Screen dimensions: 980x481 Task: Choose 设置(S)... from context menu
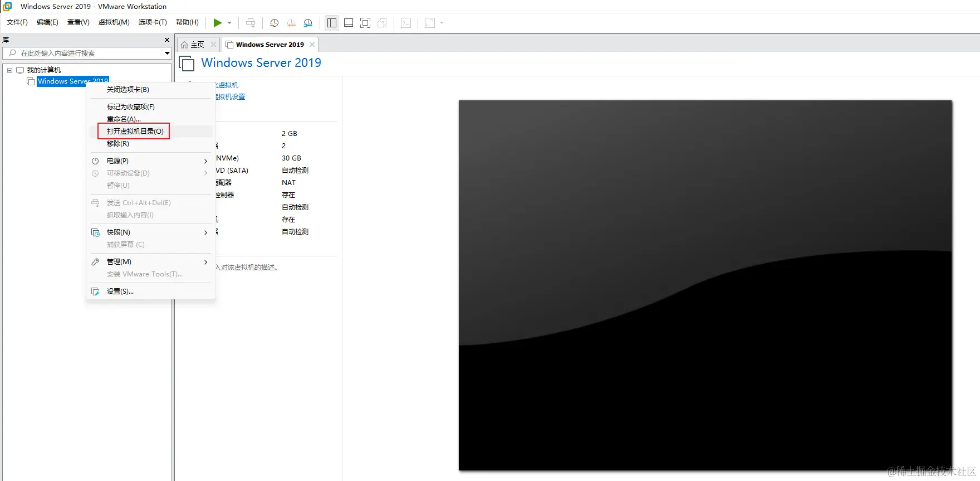click(151, 291)
